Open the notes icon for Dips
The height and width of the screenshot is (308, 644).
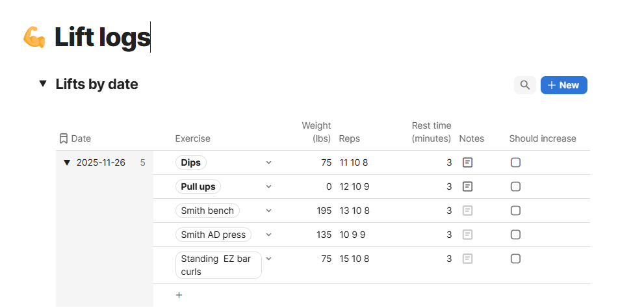[x=467, y=162]
